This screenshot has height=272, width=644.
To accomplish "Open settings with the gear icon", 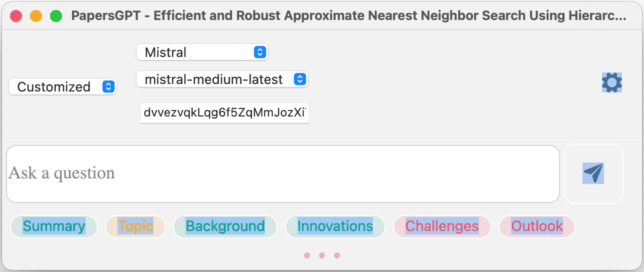I will click(x=611, y=82).
